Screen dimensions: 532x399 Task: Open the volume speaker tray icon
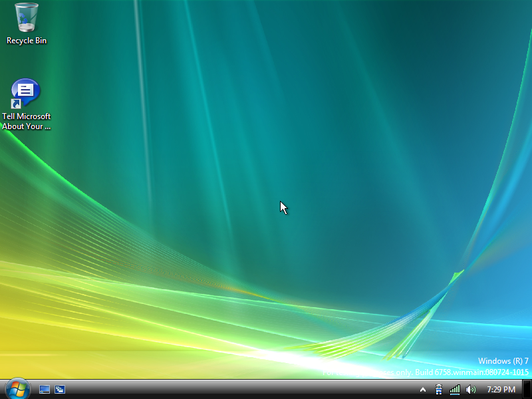(x=471, y=390)
